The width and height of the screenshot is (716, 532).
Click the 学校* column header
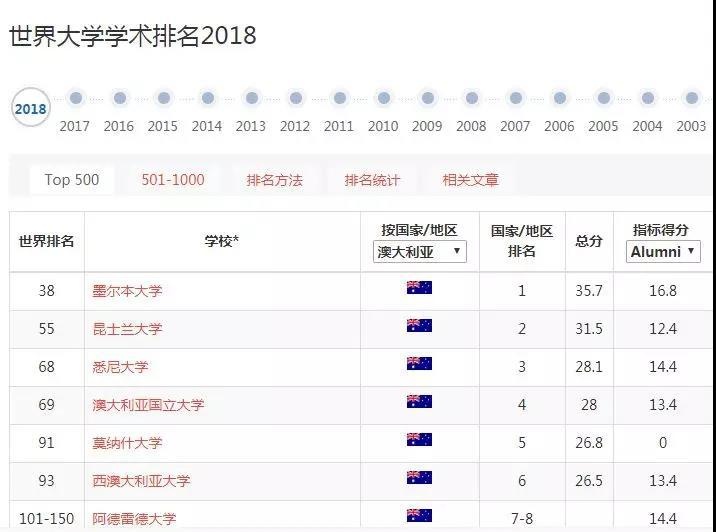(x=222, y=241)
